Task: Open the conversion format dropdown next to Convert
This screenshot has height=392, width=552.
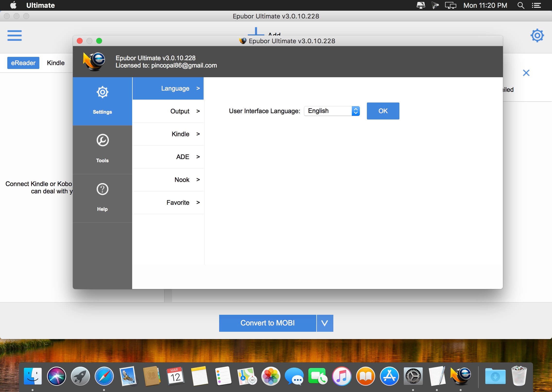Action: coord(325,323)
